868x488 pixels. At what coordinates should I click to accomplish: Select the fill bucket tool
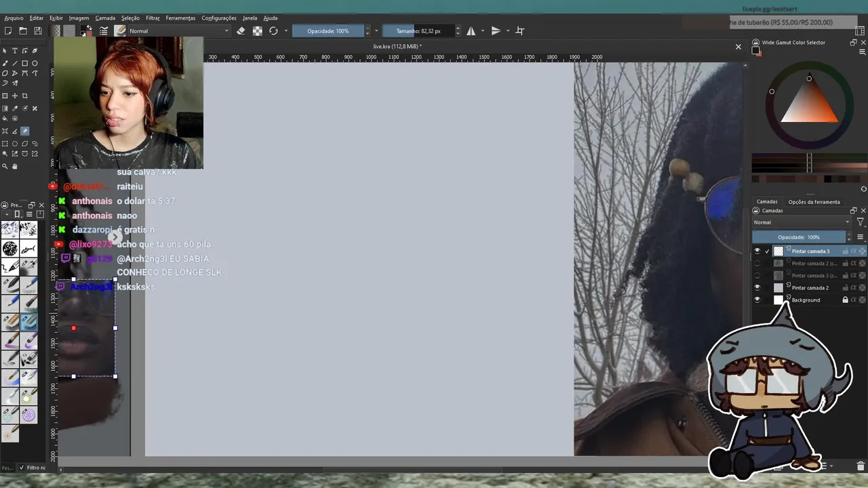5,119
